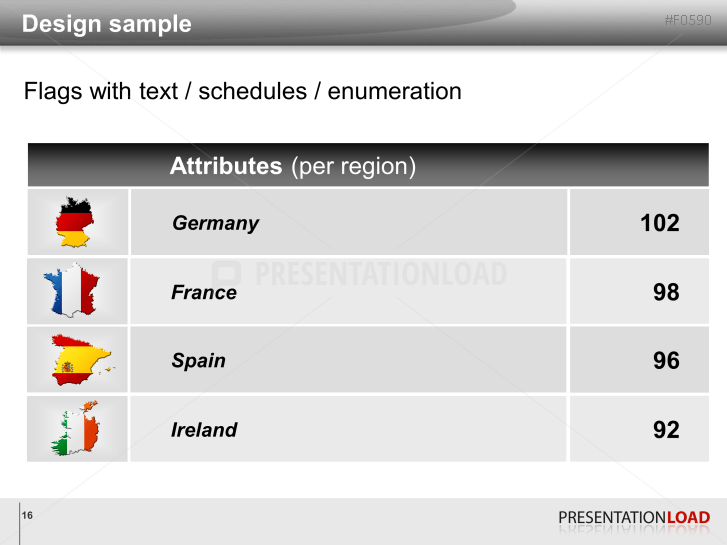Select the Attributes (per region) header
727x545 pixels.
click(x=292, y=166)
